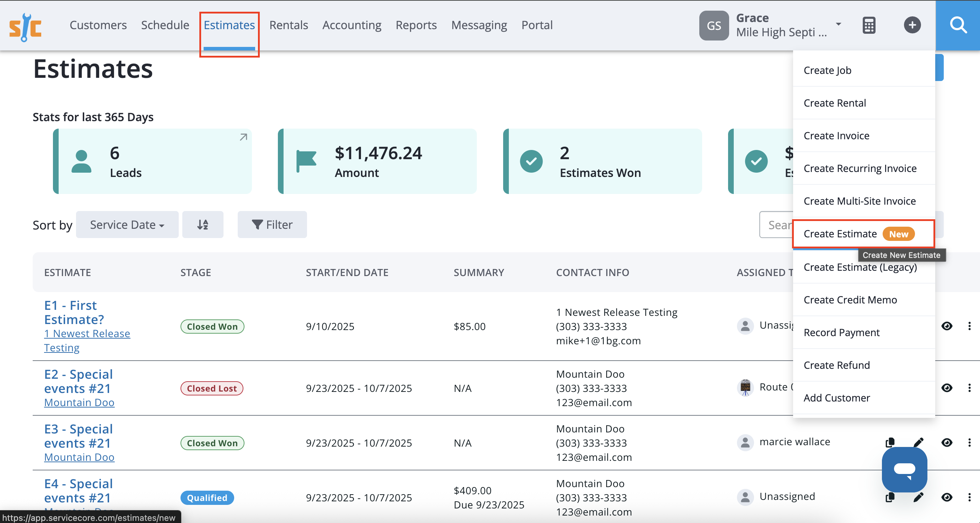View the E1 estimate via eye icon
Viewport: 980px width, 523px height.
(947, 326)
